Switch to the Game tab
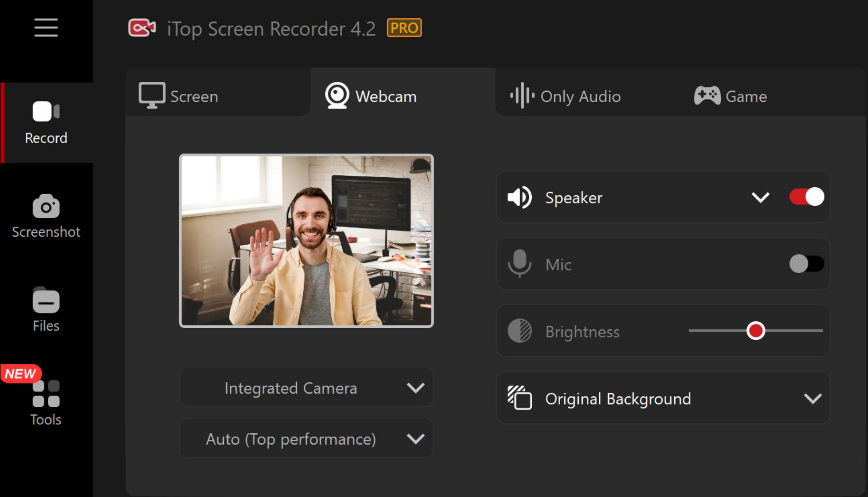The width and height of the screenshot is (868, 497). pos(730,96)
